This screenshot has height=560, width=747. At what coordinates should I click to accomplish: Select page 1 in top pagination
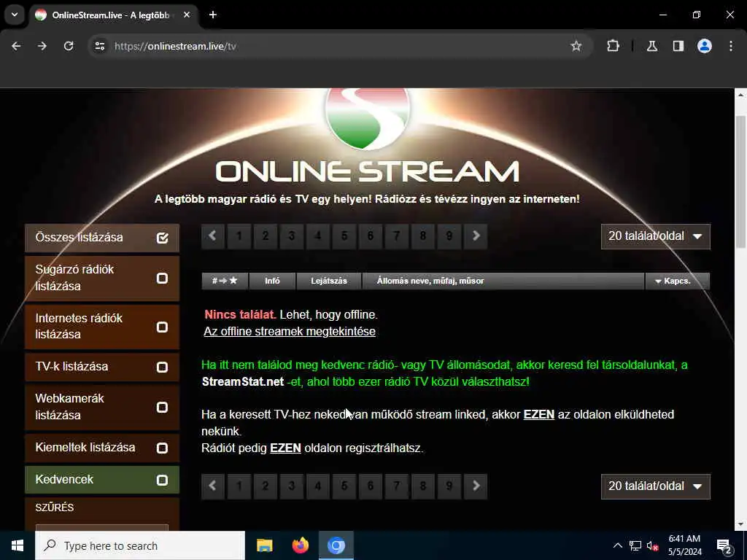(x=239, y=236)
